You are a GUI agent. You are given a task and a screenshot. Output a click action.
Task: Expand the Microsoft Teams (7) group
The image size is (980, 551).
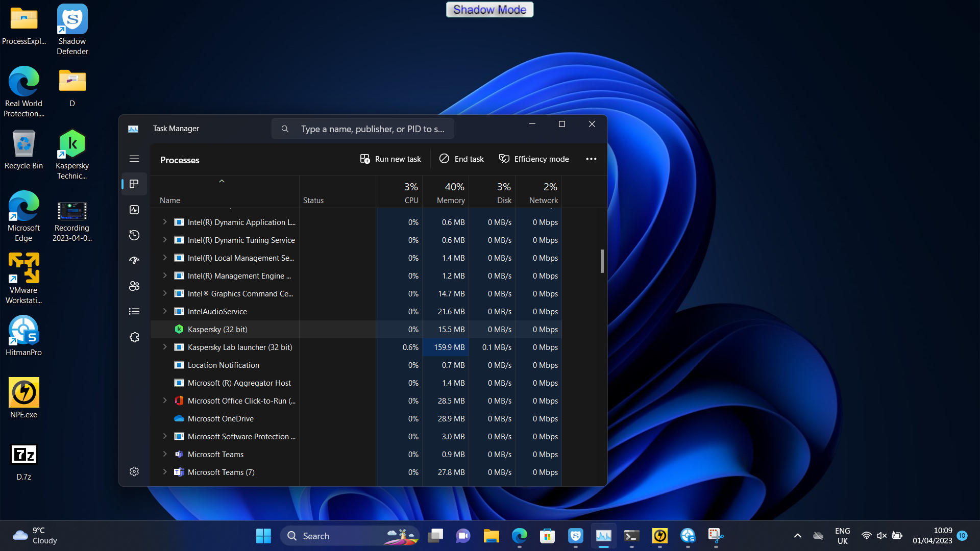pyautogui.click(x=164, y=472)
